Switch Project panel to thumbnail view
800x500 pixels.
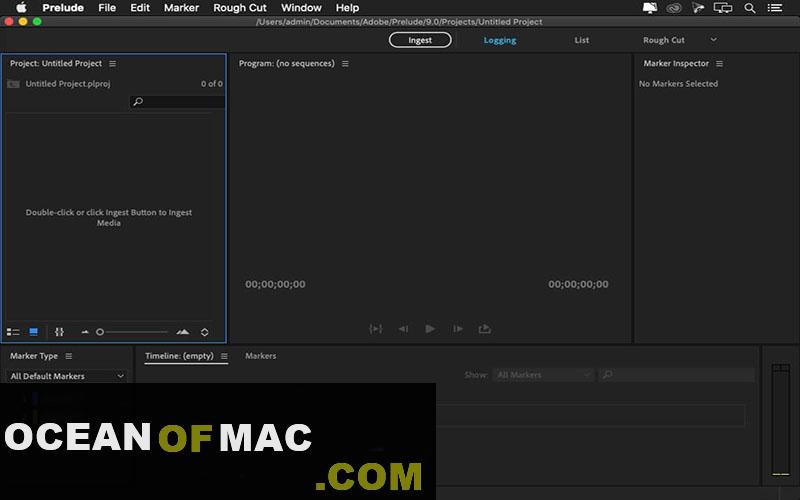[34, 332]
